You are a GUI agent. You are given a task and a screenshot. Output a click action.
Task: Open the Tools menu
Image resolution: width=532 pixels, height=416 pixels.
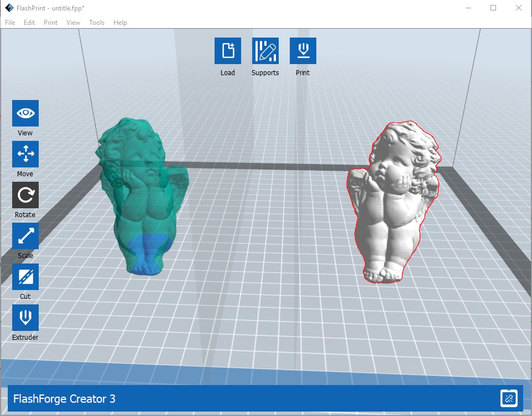tap(97, 23)
